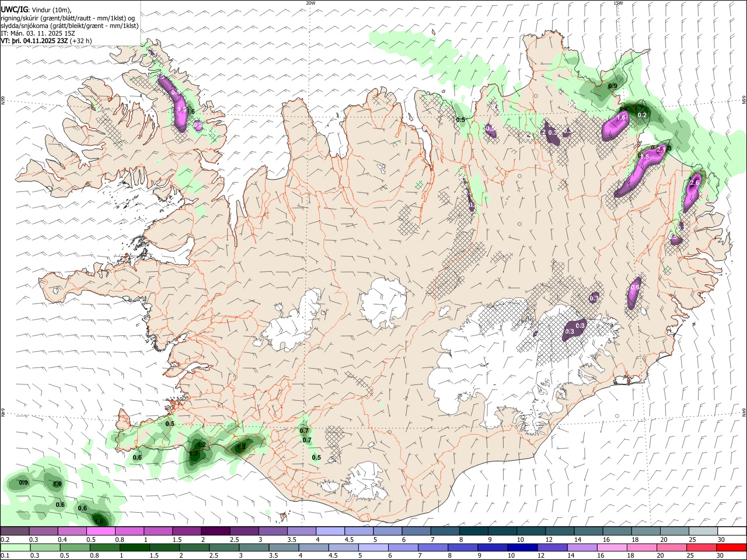Click the 20W longitude label at top

tap(310, 3)
